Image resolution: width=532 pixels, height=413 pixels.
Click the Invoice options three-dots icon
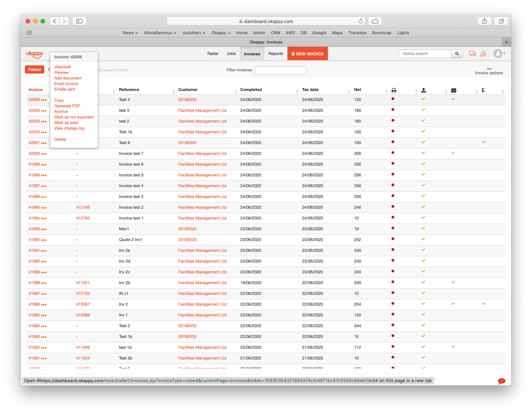pyautogui.click(x=489, y=69)
